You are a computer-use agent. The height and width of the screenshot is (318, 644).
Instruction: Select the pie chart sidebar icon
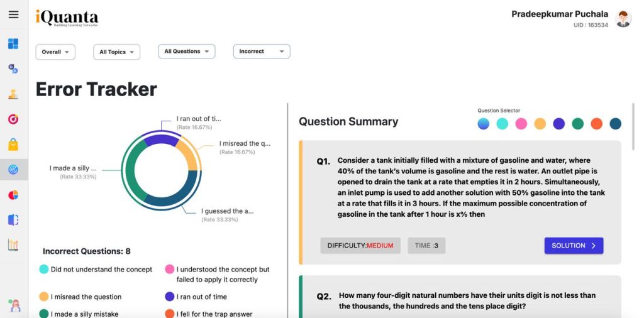coord(13,195)
